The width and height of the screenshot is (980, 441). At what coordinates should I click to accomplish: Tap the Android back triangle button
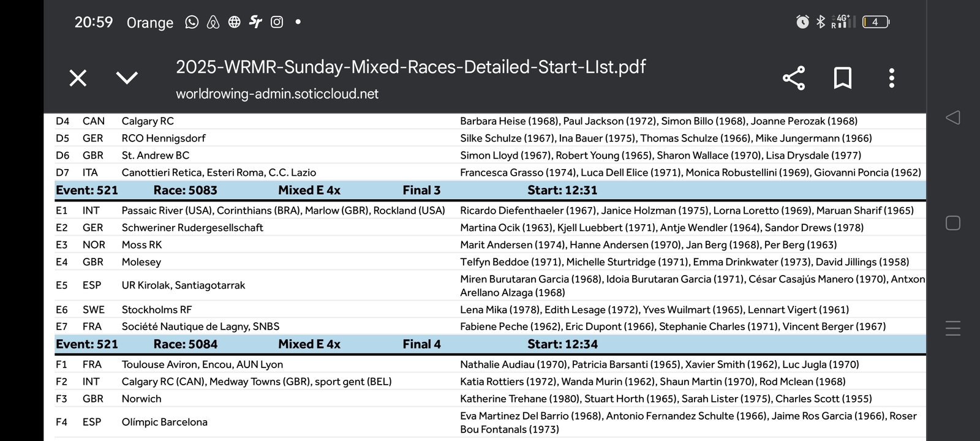952,118
